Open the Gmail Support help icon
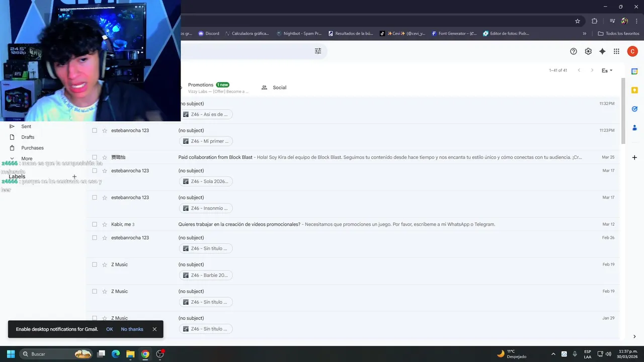 click(574, 51)
